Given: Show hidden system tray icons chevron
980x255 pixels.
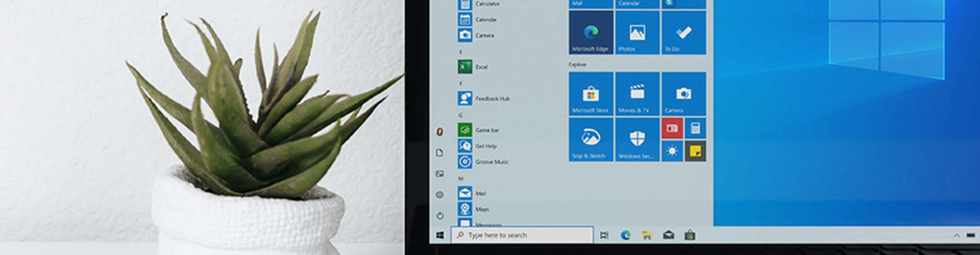Looking at the screenshot, I should tap(956, 235).
